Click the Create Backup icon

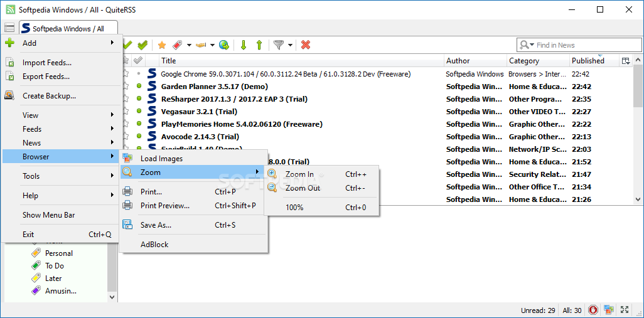click(10, 95)
